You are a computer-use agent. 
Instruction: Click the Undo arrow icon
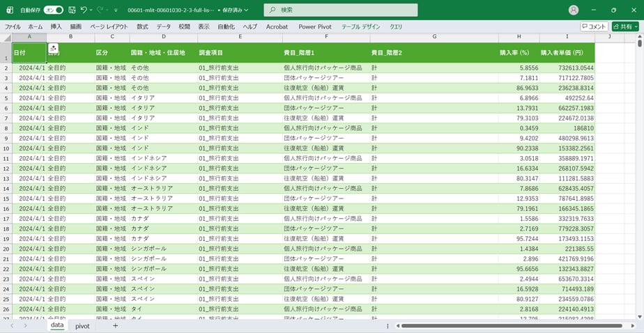tap(84, 10)
